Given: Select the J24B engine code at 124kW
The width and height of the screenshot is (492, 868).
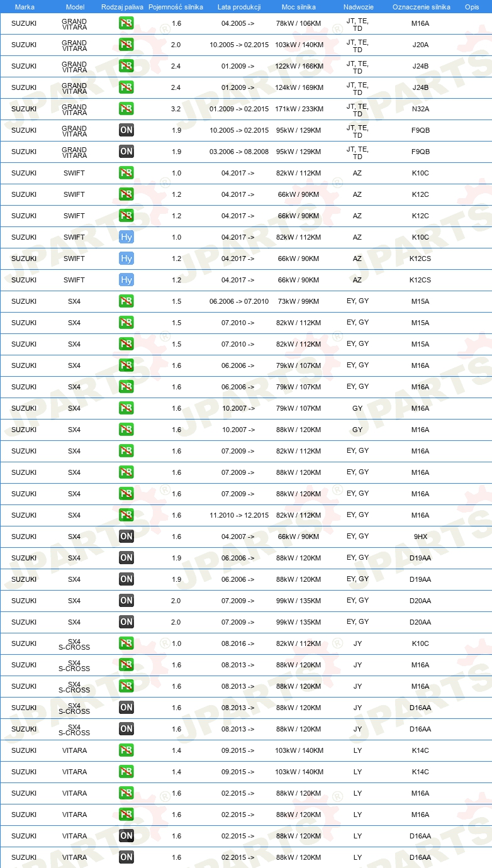Looking at the screenshot, I should pos(420,87).
